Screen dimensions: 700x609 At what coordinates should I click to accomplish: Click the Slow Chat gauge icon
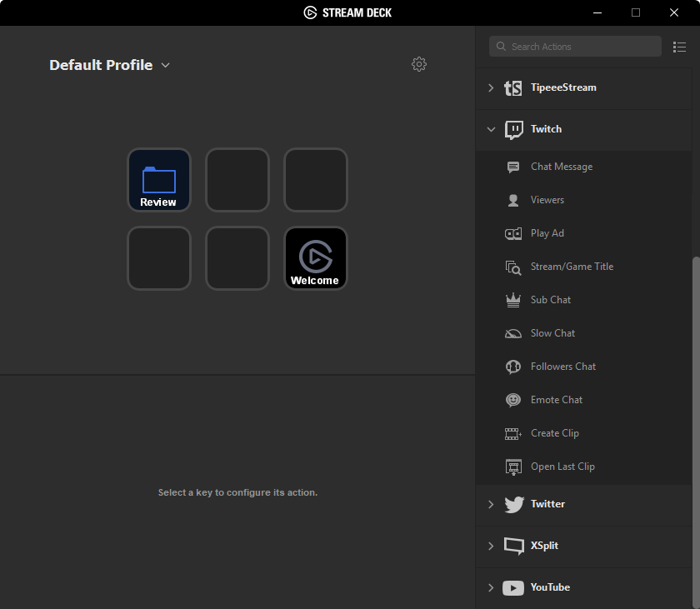pyautogui.click(x=513, y=334)
